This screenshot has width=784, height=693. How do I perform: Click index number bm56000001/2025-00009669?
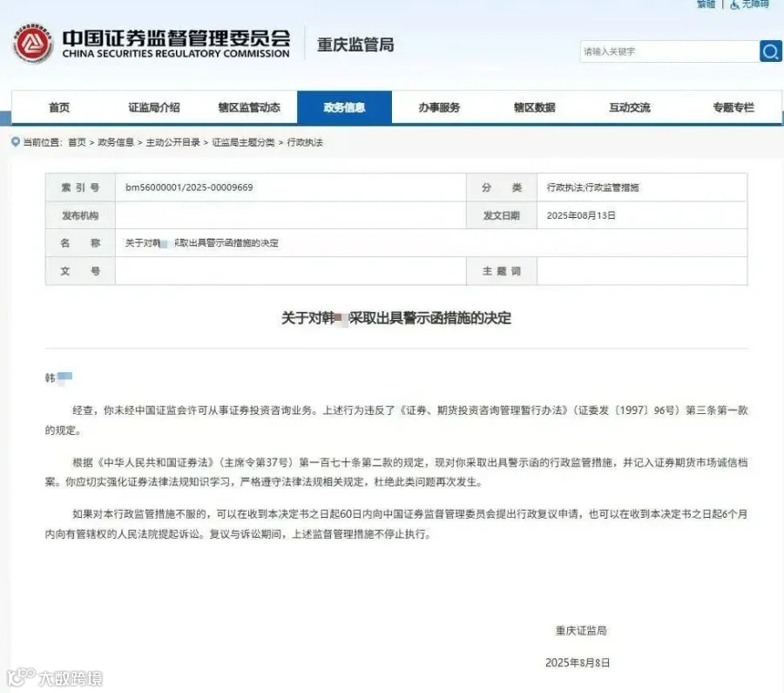coord(189,187)
